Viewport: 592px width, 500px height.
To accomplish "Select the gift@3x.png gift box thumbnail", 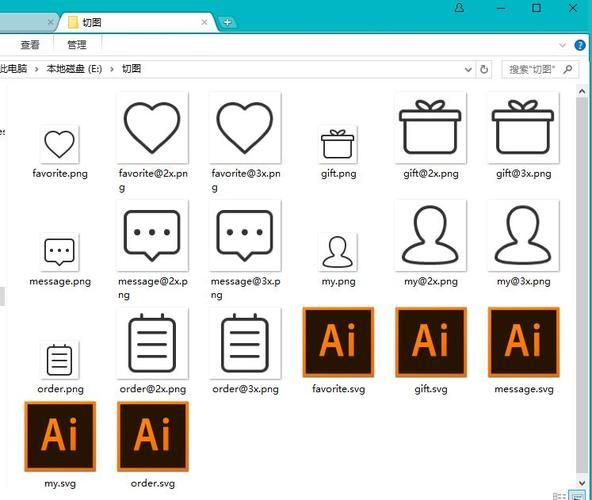I will 524,128.
